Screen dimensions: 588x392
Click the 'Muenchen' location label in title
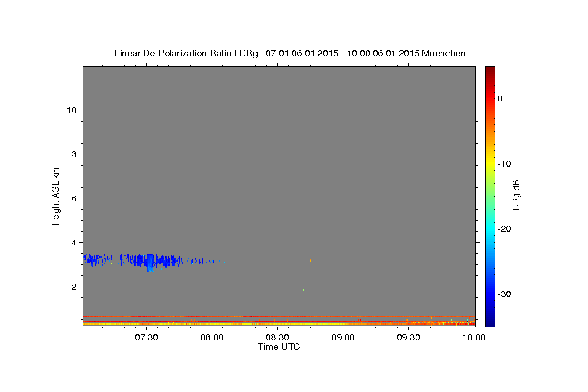click(x=443, y=53)
